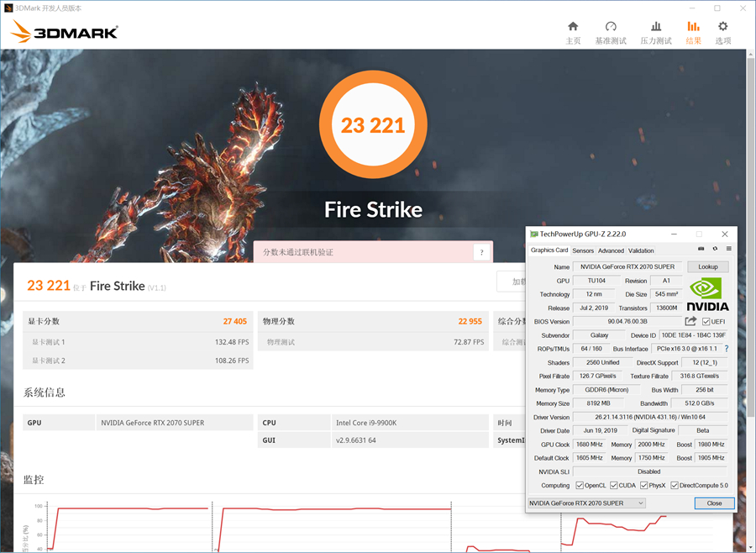Image resolution: width=756 pixels, height=553 pixels.
Task: Click the Galaxy subvendor field
Action: click(599, 334)
